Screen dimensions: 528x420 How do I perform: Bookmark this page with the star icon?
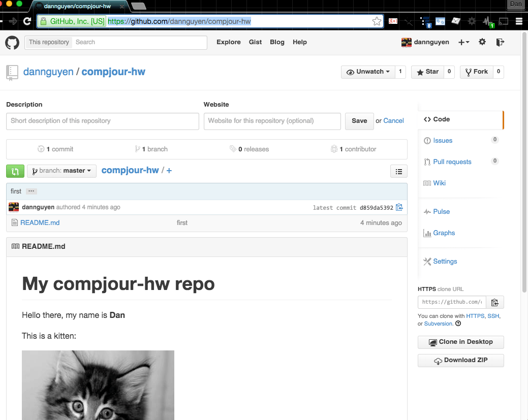pos(377,21)
